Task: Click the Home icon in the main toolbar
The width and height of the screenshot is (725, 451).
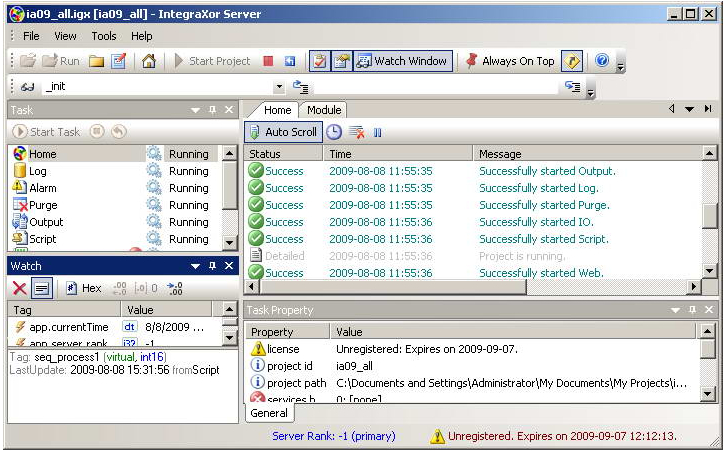Action: coord(148,61)
